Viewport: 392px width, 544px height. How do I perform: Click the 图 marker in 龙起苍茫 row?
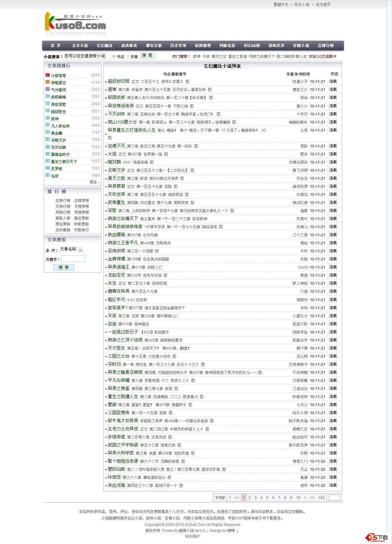(x=165, y=275)
